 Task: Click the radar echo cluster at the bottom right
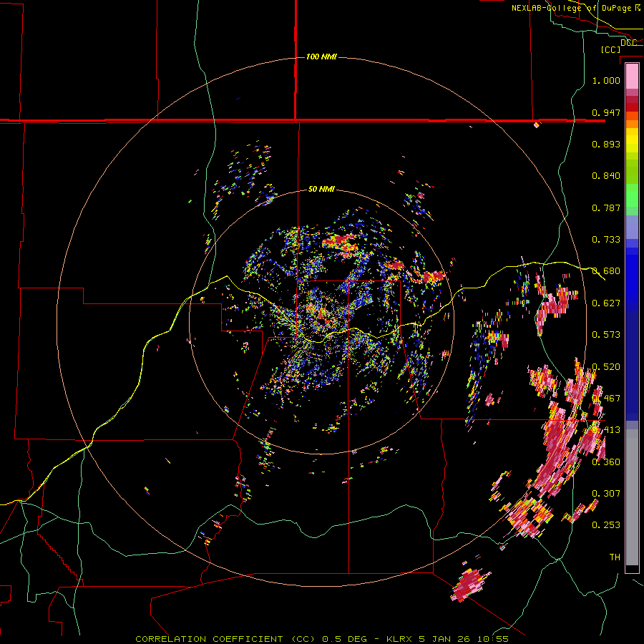(x=469, y=585)
